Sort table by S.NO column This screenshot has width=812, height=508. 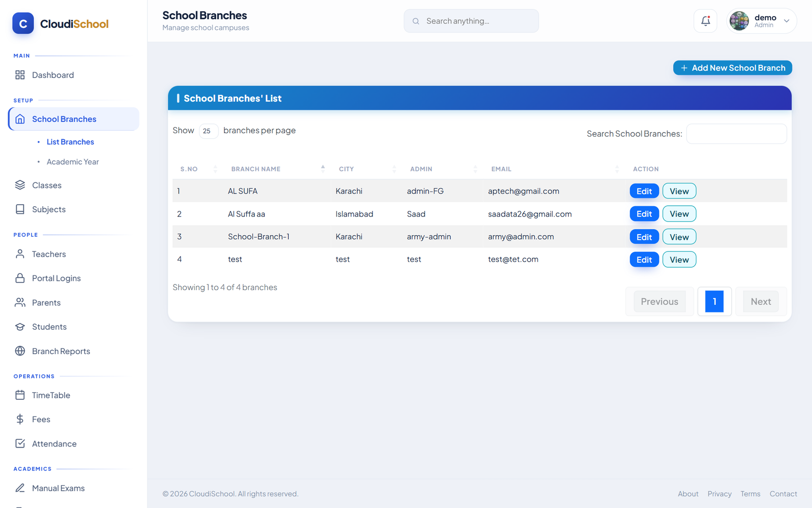(198, 169)
